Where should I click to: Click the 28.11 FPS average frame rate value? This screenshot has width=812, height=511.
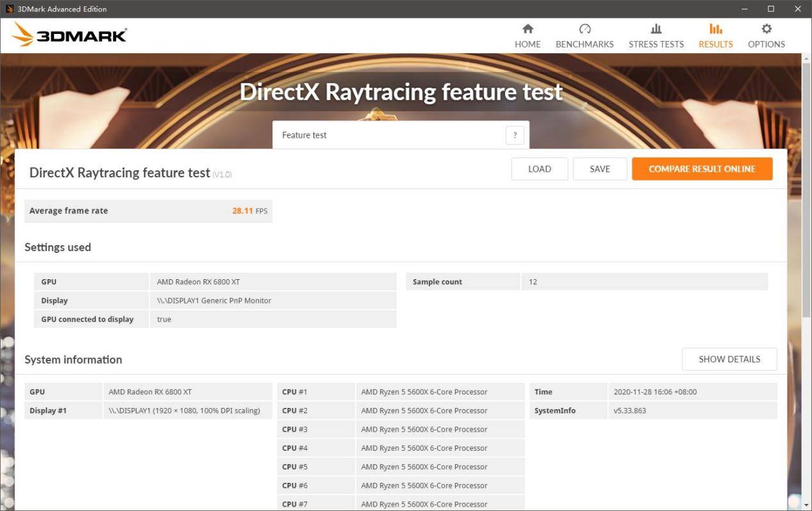pos(250,211)
